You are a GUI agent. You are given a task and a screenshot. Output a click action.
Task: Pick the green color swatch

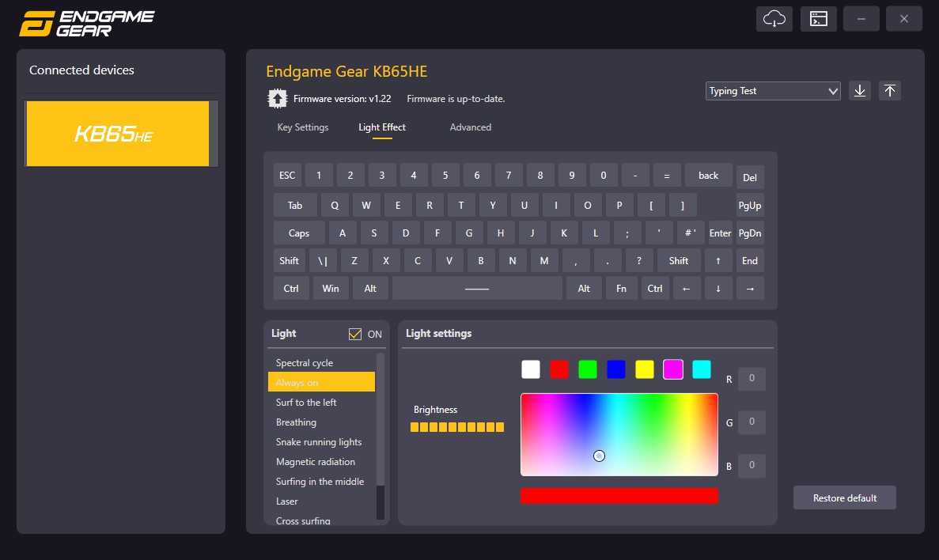[588, 369]
